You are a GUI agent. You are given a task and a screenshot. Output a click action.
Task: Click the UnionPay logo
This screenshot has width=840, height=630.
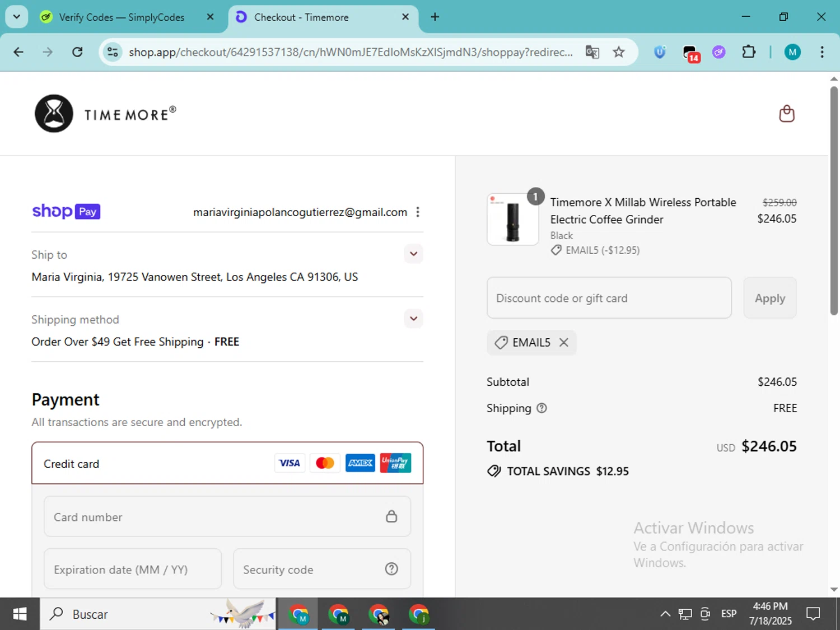[395, 463]
